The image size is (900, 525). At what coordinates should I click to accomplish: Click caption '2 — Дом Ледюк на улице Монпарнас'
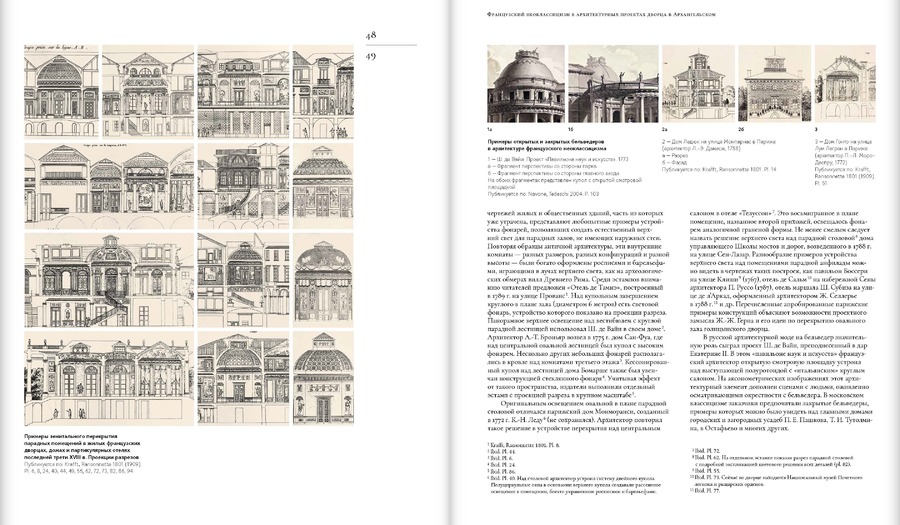click(719, 141)
